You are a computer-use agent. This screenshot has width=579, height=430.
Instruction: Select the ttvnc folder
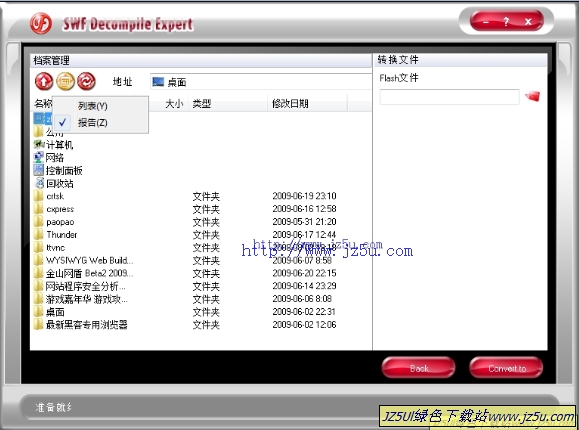(x=55, y=248)
